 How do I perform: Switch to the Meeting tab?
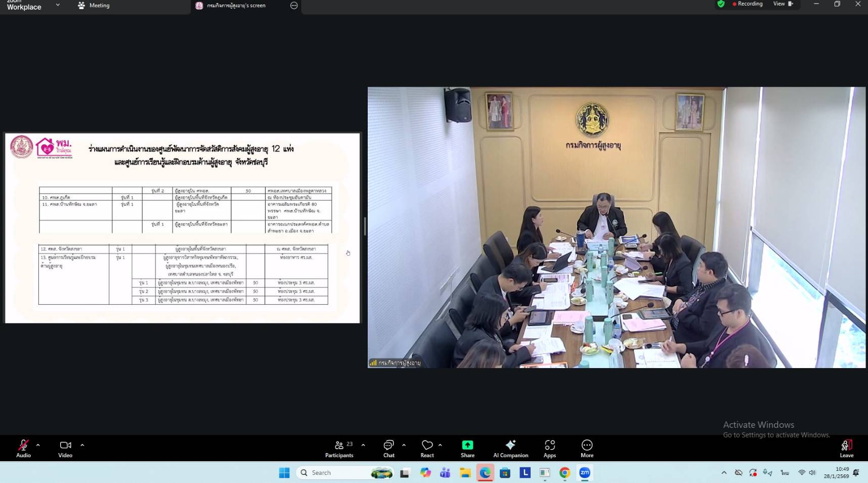pos(94,6)
